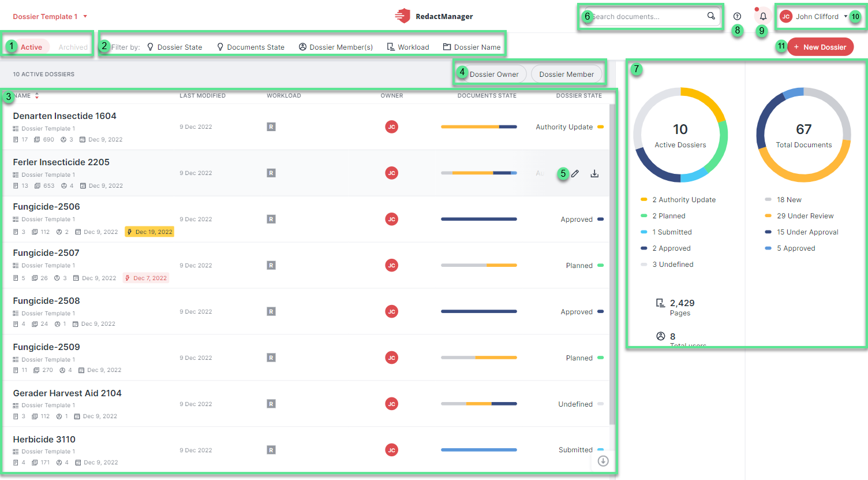Click the Dec 19, 2022 due date badge
The height and width of the screenshot is (480, 868).
click(x=149, y=232)
